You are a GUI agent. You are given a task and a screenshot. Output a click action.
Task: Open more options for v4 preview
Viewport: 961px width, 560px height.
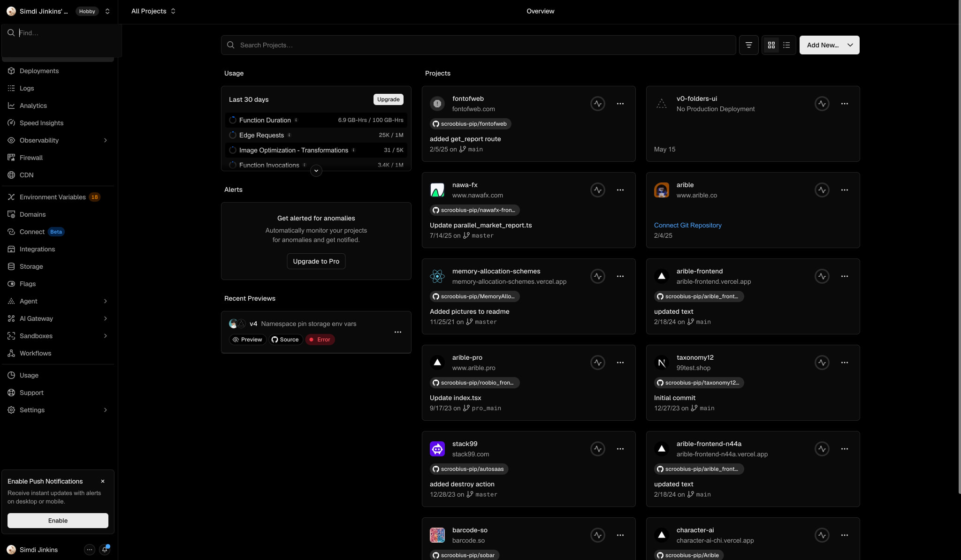[x=397, y=332]
